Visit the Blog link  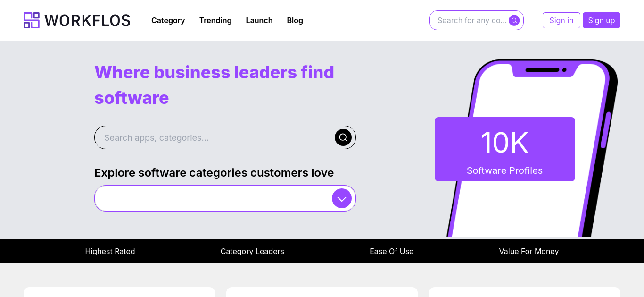[x=295, y=20]
